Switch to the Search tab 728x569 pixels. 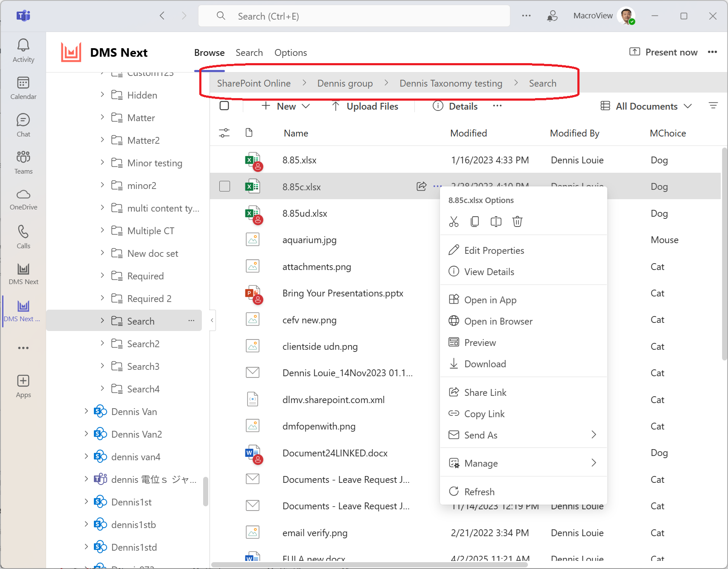point(249,52)
